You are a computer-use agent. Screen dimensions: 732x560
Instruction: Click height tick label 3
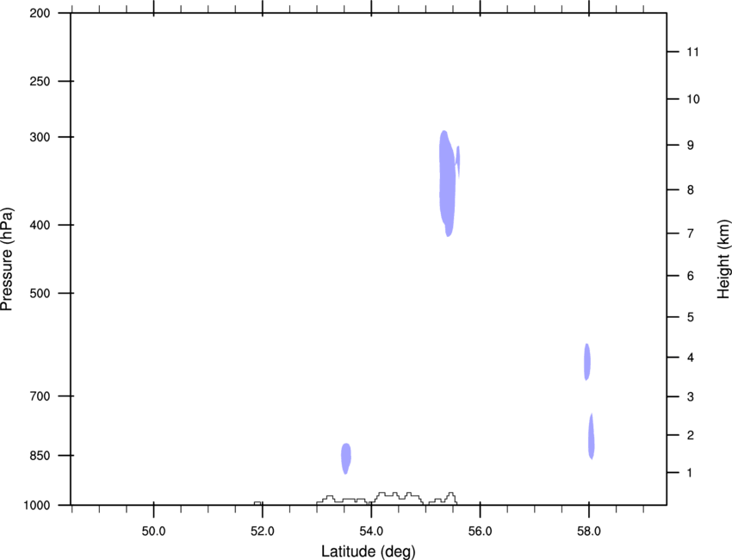pyautogui.click(x=691, y=397)
